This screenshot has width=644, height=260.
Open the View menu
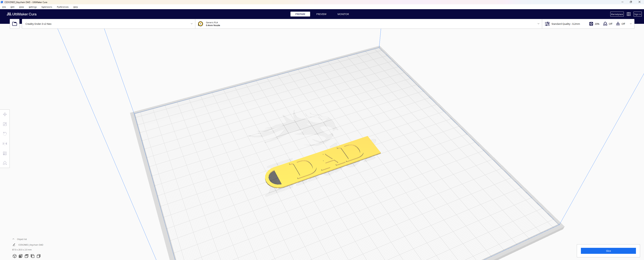point(22,7)
